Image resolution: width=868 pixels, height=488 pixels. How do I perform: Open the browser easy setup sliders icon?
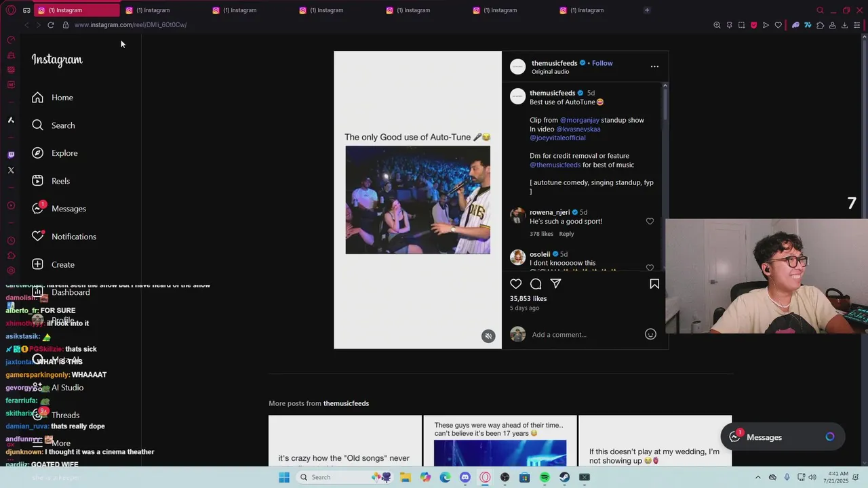click(857, 25)
